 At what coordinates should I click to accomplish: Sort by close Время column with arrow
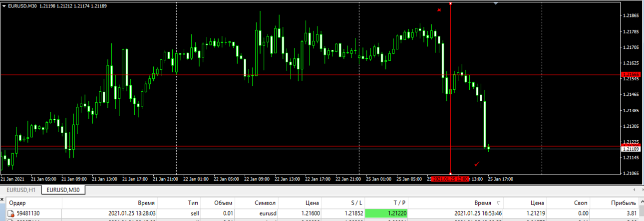tap(456, 203)
